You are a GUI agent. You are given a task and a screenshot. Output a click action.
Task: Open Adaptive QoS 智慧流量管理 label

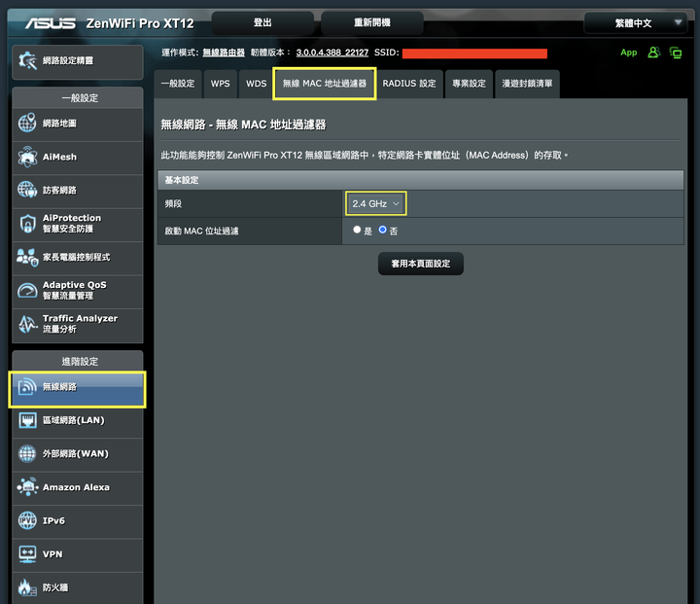pos(75,291)
